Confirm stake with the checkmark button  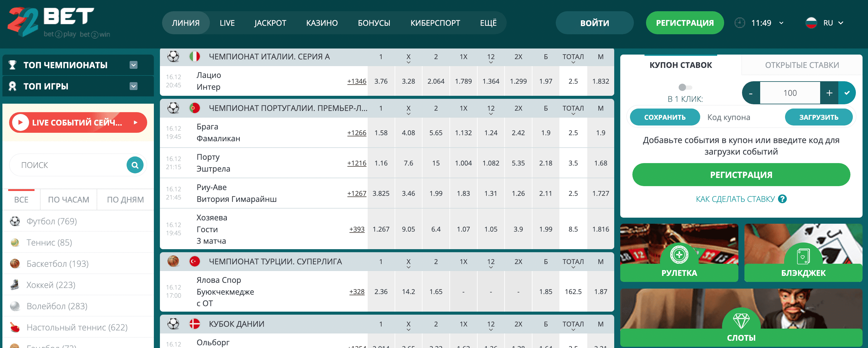coord(847,93)
